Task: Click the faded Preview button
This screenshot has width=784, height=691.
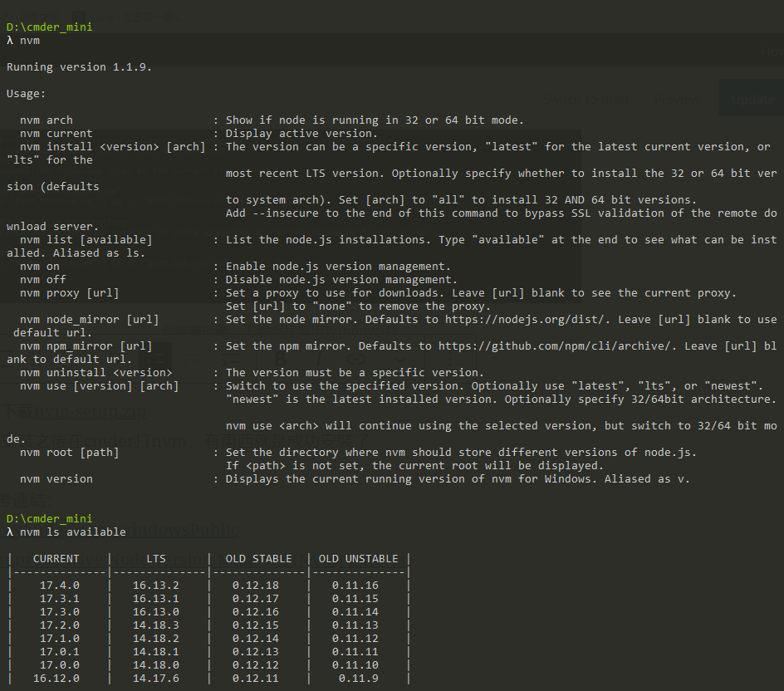Action: coord(676,99)
